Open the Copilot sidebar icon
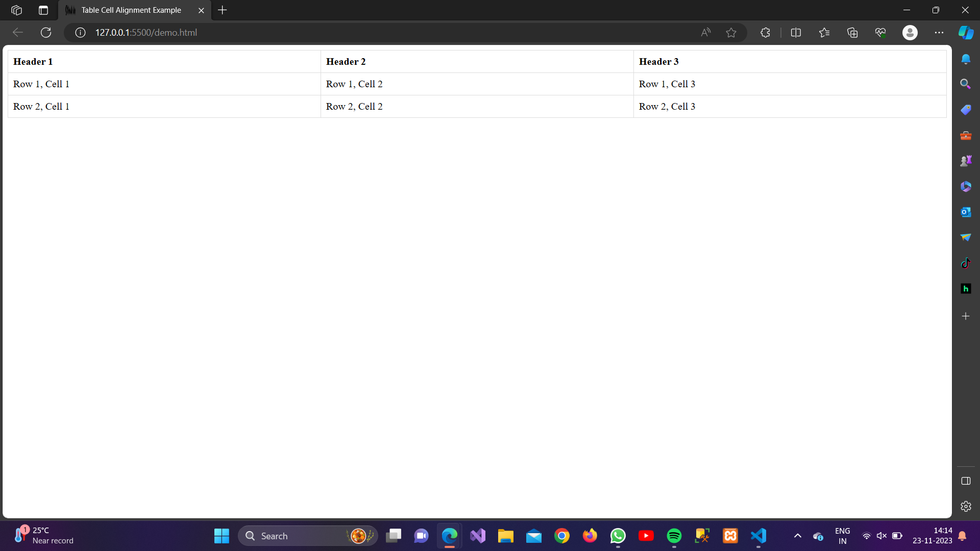 (966, 33)
